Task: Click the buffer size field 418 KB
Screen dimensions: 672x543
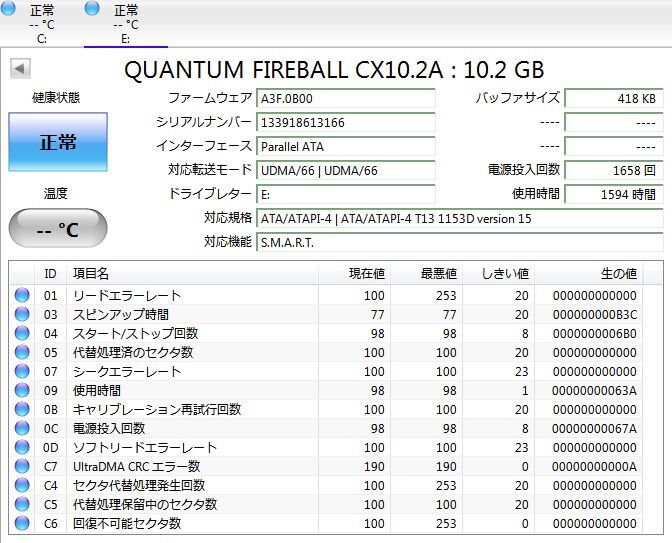Action: 614,99
